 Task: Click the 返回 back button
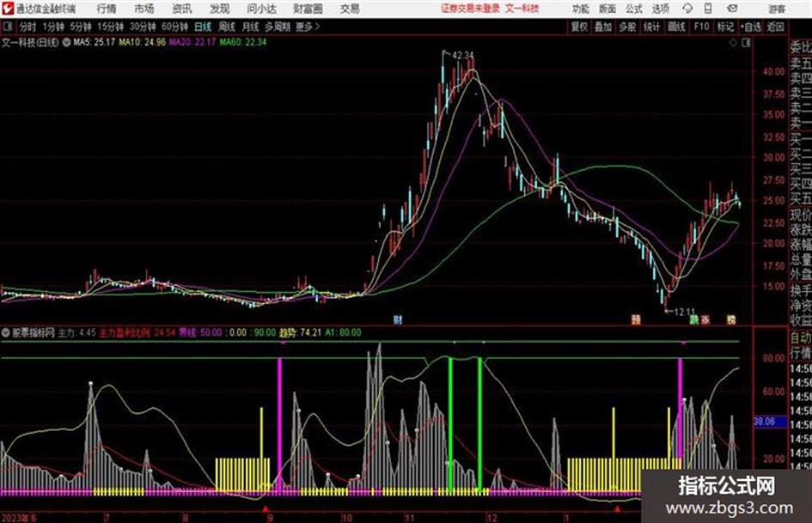775,27
